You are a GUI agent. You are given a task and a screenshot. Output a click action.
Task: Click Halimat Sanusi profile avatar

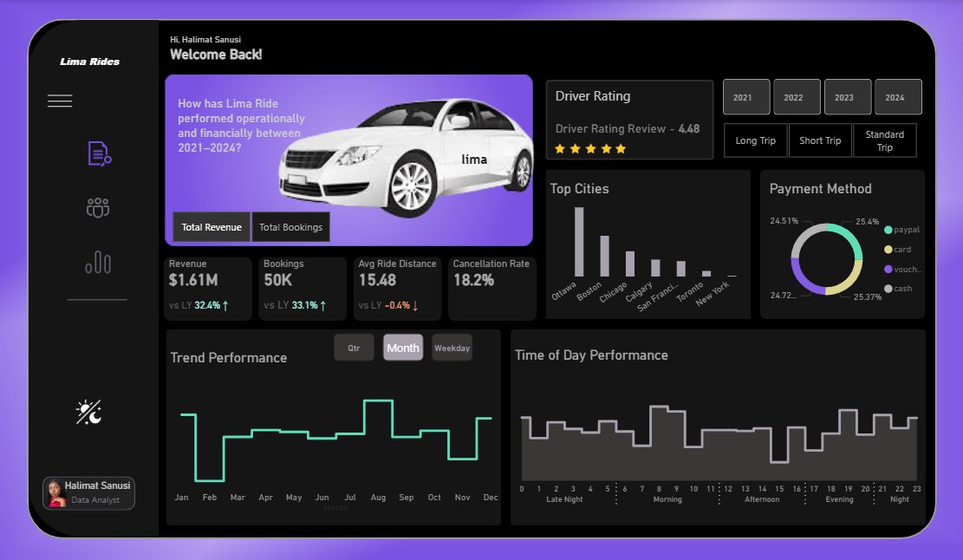coord(55,493)
